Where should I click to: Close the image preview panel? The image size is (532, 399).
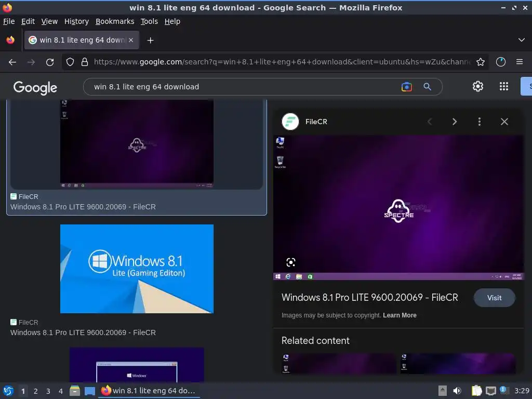(x=504, y=122)
